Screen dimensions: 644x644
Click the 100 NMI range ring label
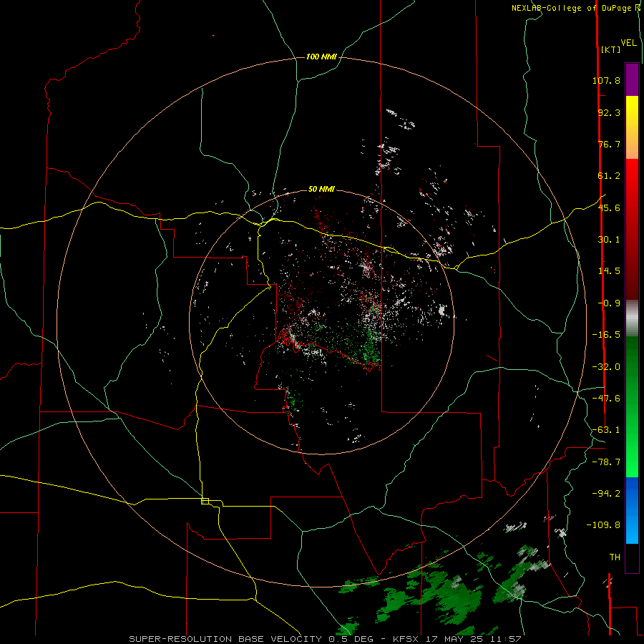pos(321,57)
